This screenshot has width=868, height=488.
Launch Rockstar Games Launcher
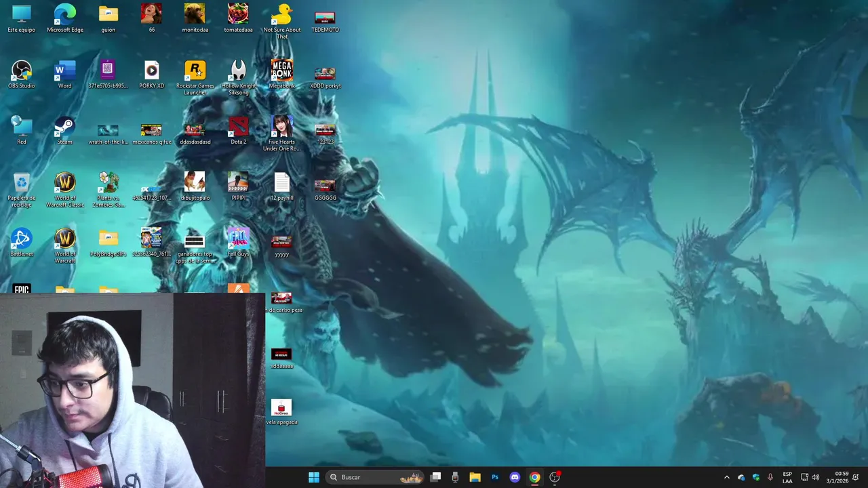coord(195,77)
